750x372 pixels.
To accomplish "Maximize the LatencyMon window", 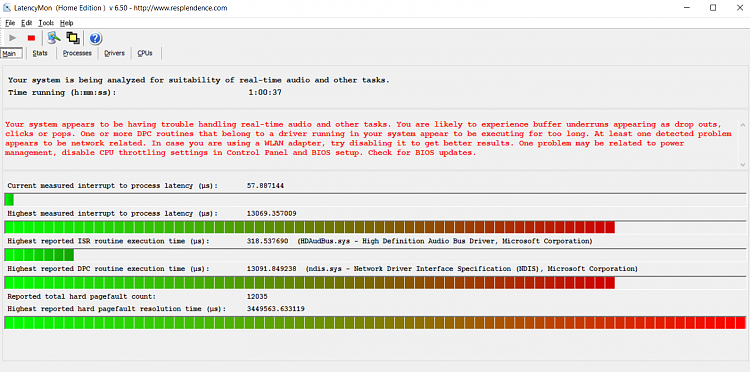I will pos(713,8).
